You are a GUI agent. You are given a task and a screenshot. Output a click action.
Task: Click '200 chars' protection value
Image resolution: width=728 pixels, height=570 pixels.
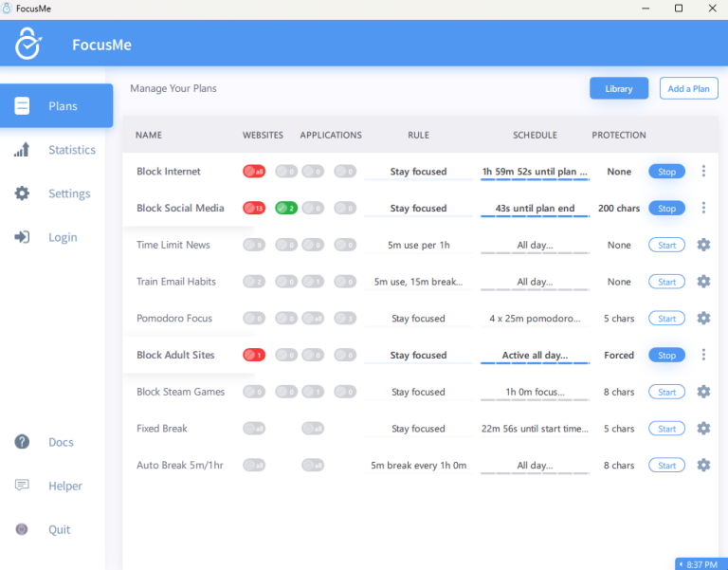[619, 208]
